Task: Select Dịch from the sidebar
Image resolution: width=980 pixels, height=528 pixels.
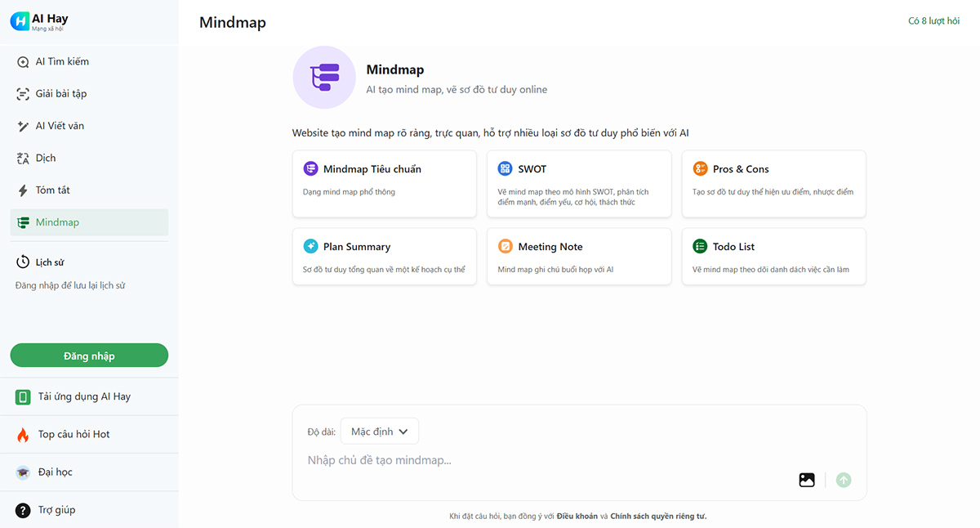Action: 89,159
